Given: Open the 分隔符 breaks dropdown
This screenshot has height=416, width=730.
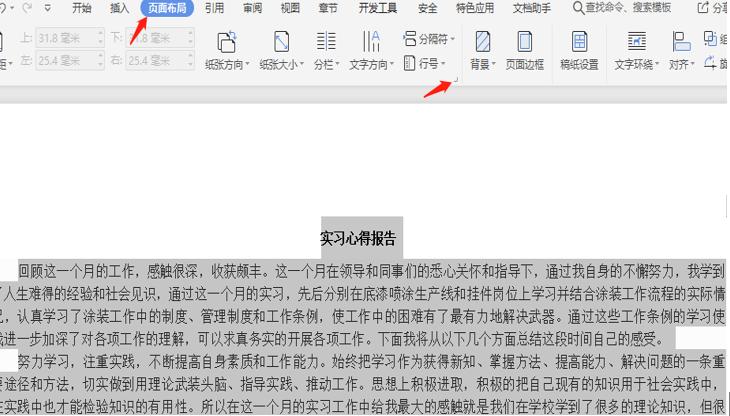Looking at the screenshot, I should click(x=429, y=39).
